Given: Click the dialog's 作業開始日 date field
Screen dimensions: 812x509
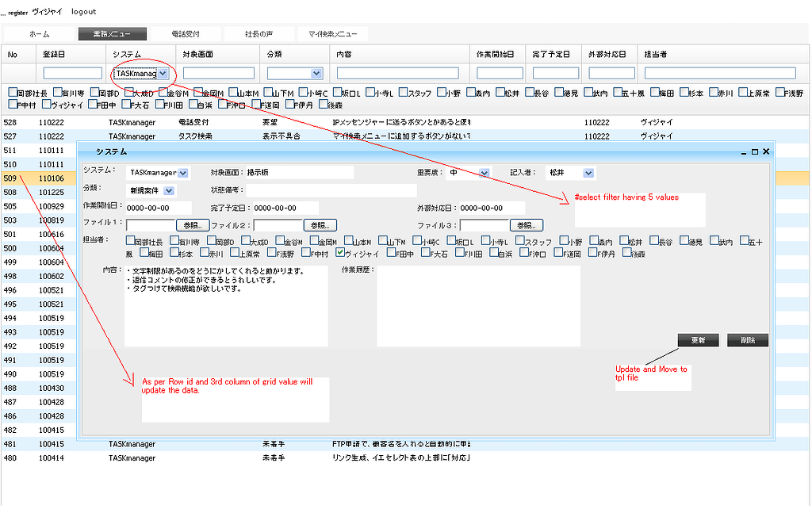Looking at the screenshot, I should (x=158, y=209).
